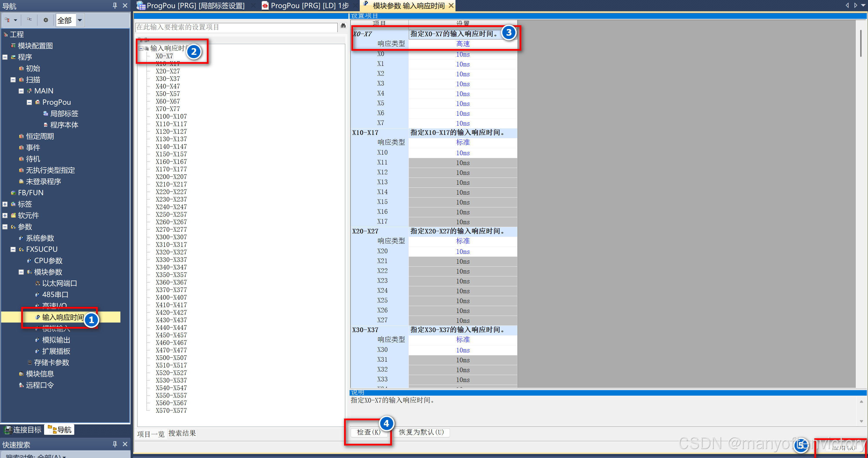868x458 pixels.
Task: Open the 全部 filter dropdown
Action: [x=80, y=20]
